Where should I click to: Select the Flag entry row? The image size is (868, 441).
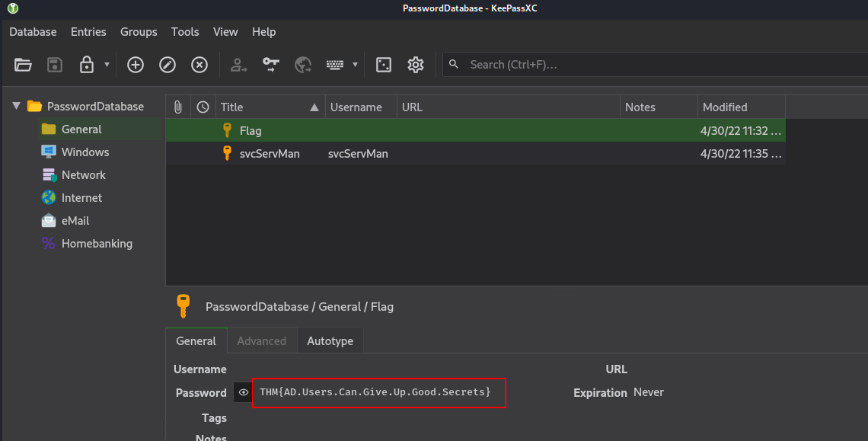pos(476,131)
